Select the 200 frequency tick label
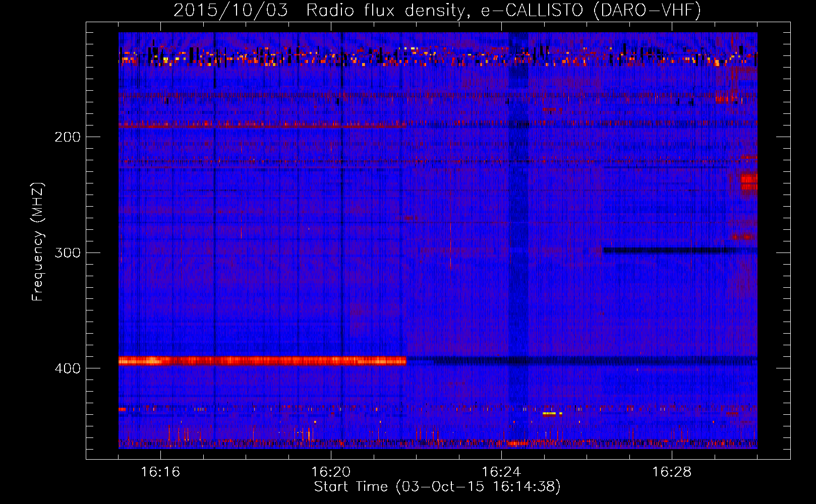 click(67, 137)
